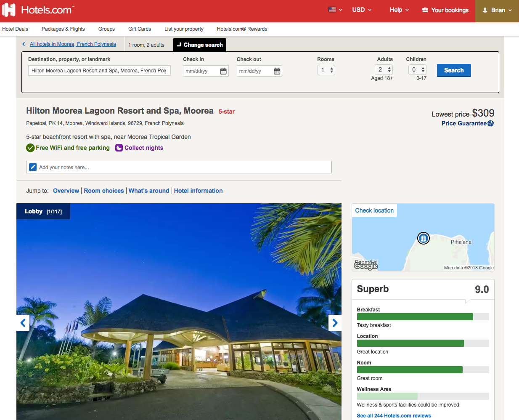519x420 pixels.
Task: Click the Collect nights link
Action: click(x=144, y=148)
